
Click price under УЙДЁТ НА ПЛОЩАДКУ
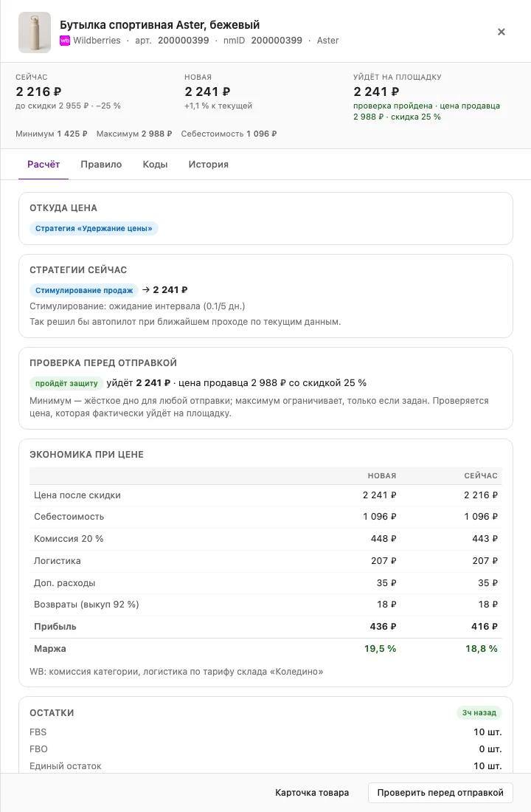tap(376, 92)
